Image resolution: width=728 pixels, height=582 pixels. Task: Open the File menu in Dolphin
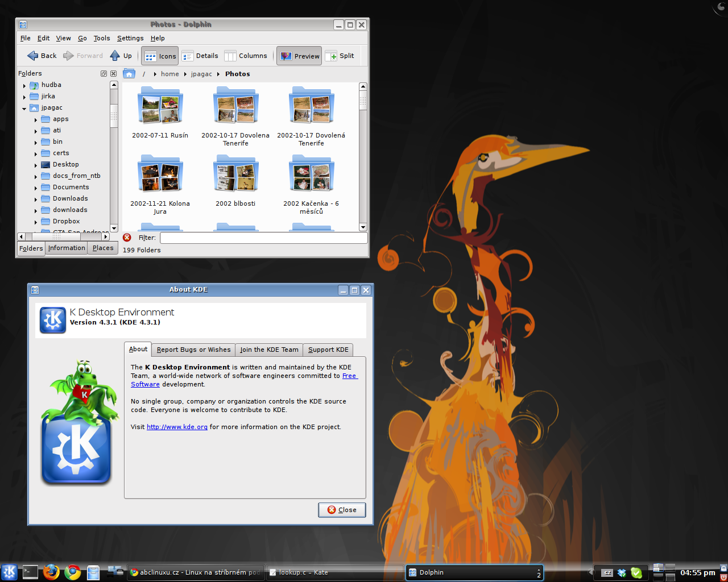pos(26,38)
